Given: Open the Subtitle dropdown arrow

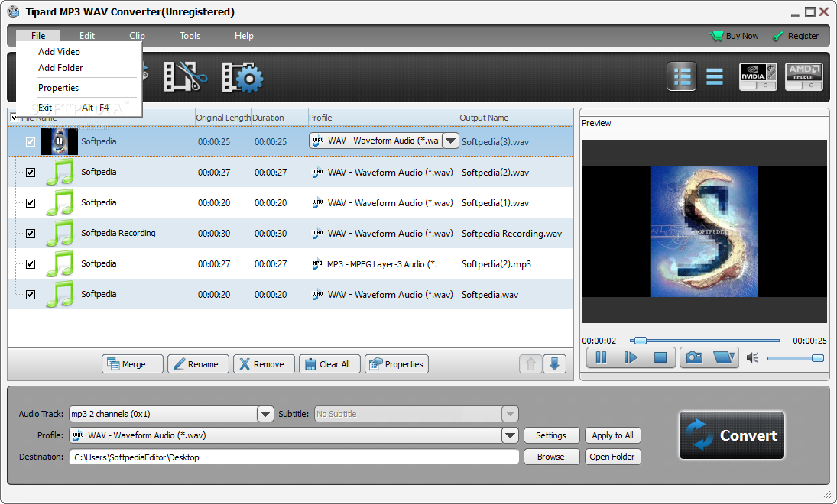Looking at the screenshot, I should [510, 414].
